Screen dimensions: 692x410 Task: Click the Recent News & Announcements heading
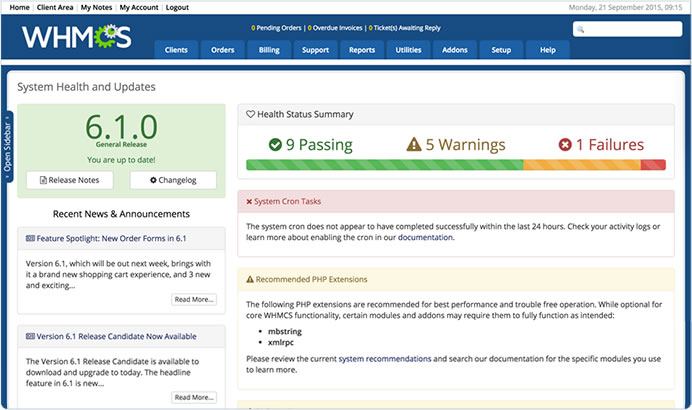(x=121, y=214)
